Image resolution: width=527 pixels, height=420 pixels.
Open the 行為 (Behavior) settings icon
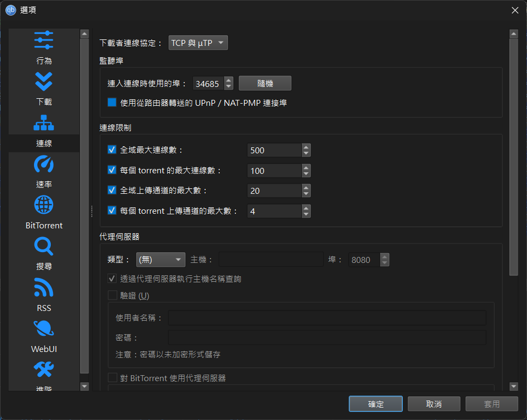tap(44, 40)
